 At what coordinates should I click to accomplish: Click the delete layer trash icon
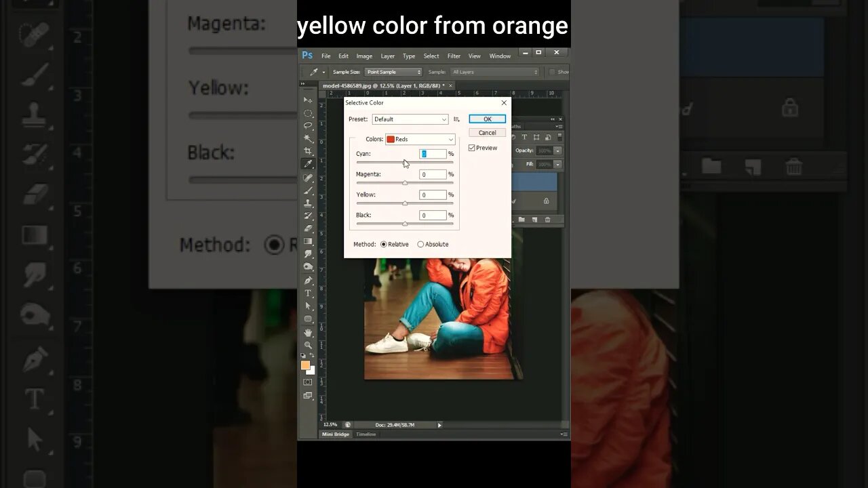click(x=547, y=220)
